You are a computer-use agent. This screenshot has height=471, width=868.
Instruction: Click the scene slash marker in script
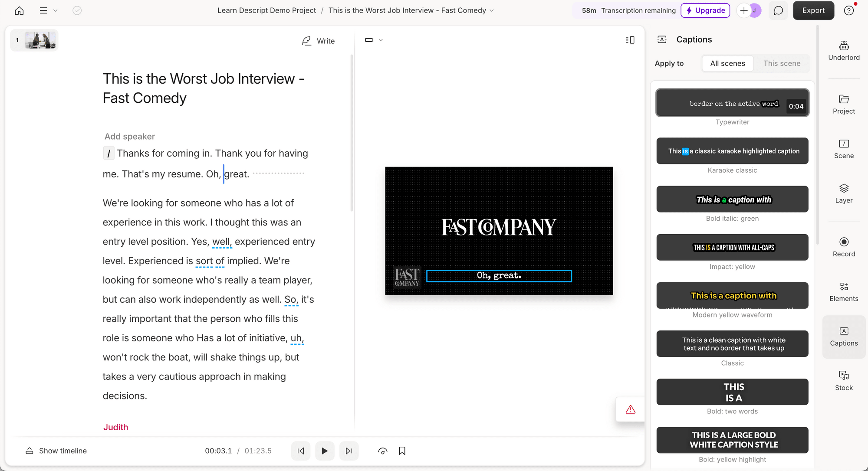click(x=108, y=154)
